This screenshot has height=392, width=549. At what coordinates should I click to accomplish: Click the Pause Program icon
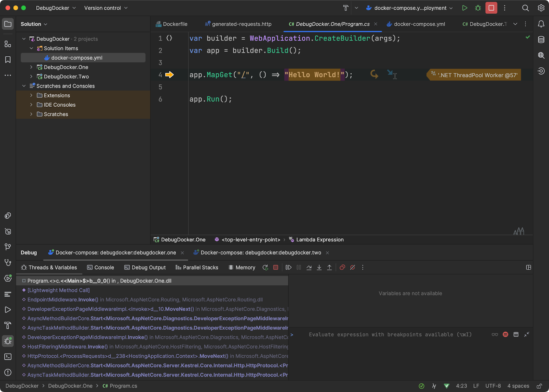coord(299,268)
